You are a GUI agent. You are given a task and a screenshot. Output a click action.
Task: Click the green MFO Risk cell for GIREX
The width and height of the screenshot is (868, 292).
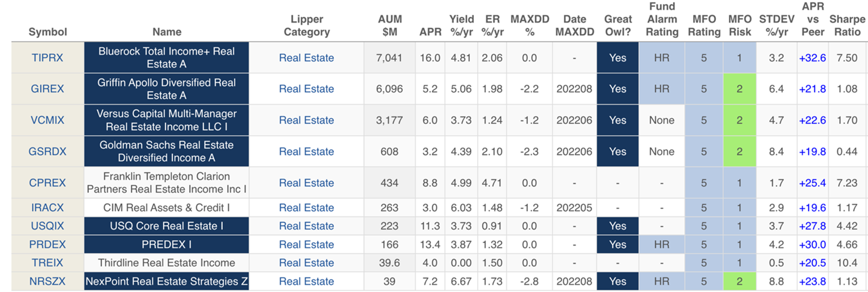click(x=739, y=89)
